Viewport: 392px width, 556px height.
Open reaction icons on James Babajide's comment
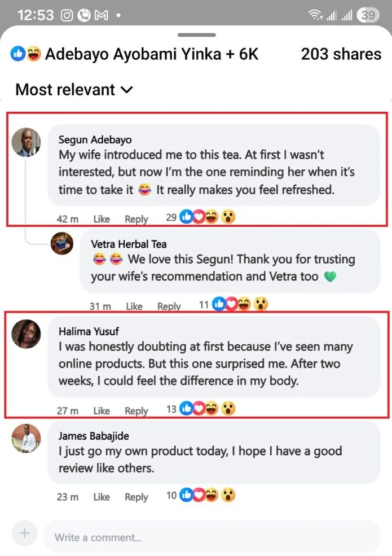(x=207, y=496)
